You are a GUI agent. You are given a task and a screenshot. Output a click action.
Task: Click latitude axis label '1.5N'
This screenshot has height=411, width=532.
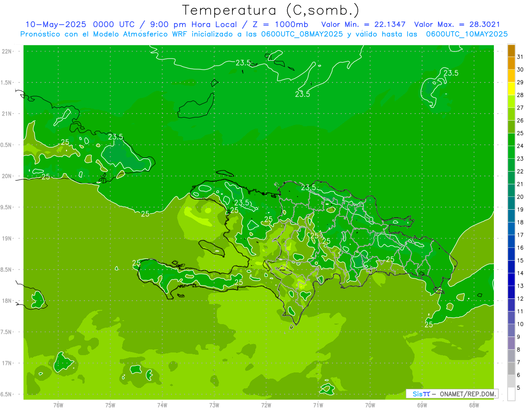coord(7,82)
